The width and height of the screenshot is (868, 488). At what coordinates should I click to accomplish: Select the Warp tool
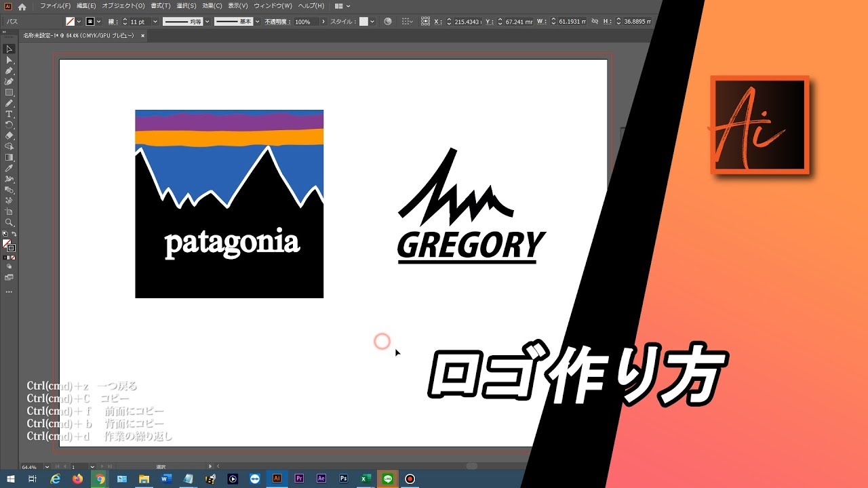click(9, 179)
